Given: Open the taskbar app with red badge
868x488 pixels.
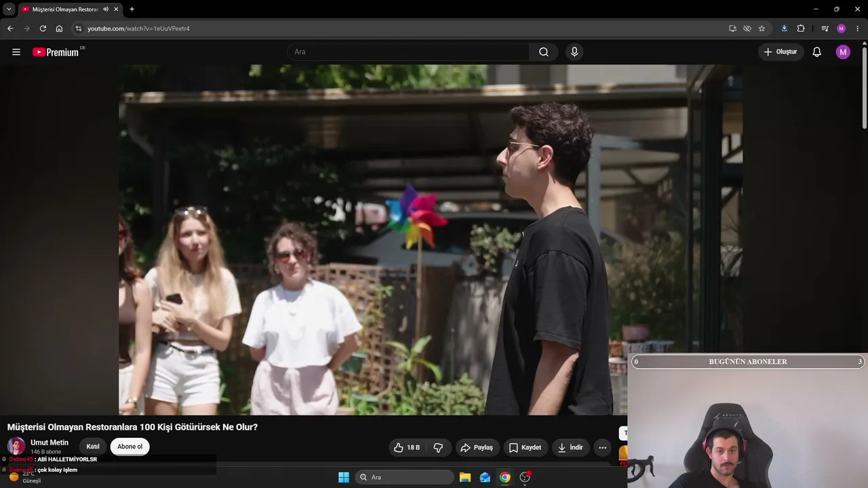Looking at the screenshot, I should [524, 477].
